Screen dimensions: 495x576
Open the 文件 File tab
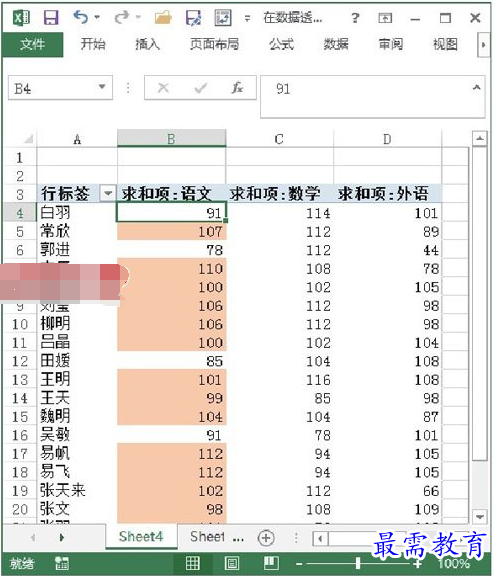[32, 44]
